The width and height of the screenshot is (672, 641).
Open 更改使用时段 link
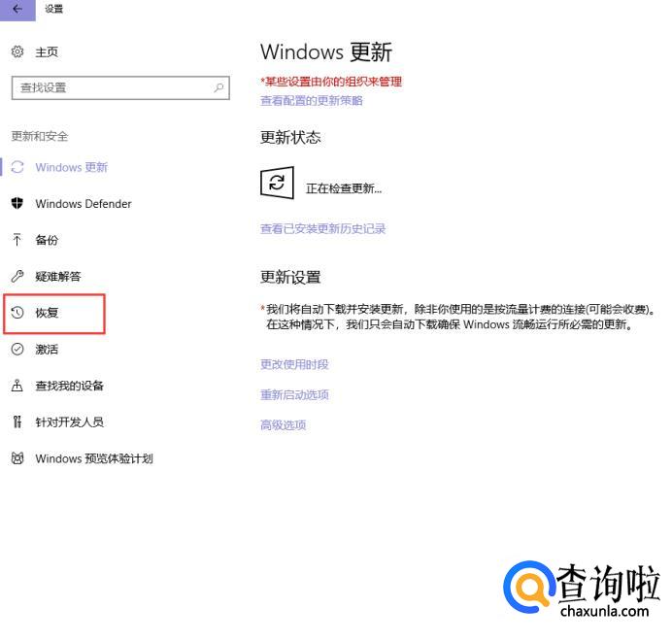click(294, 364)
